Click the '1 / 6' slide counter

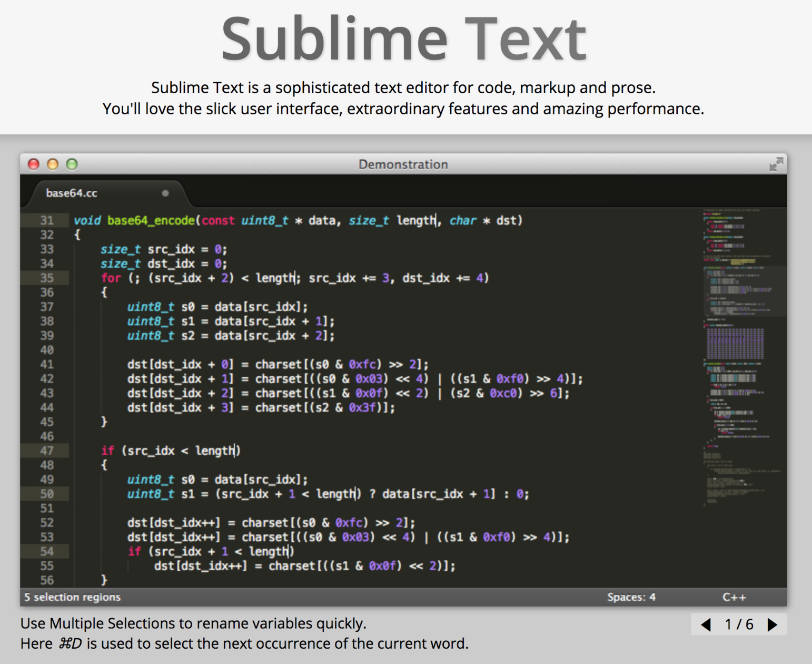pos(739,624)
